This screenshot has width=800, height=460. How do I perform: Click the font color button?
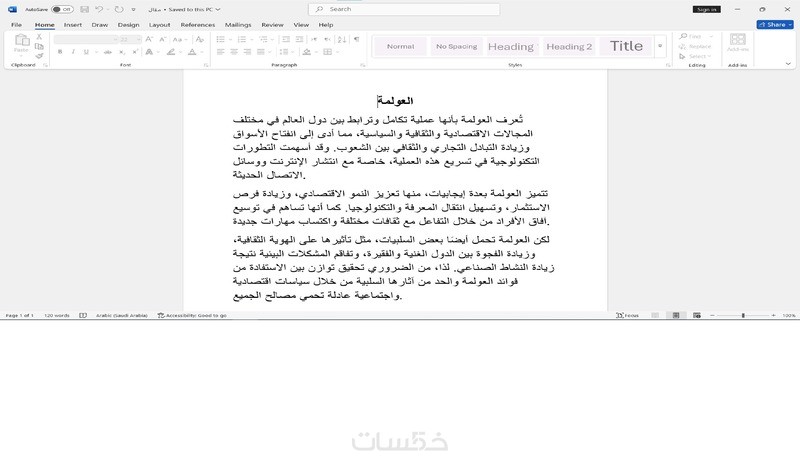(x=192, y=52)
